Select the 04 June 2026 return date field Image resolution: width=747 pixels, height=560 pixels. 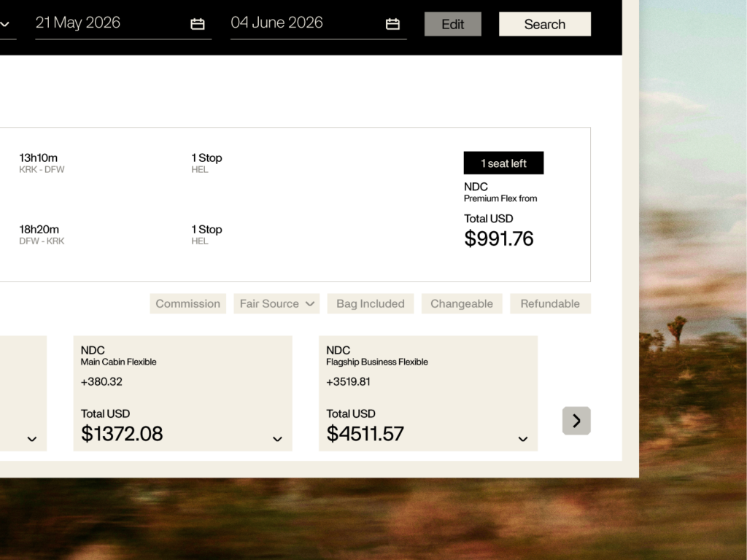point(319,23)
